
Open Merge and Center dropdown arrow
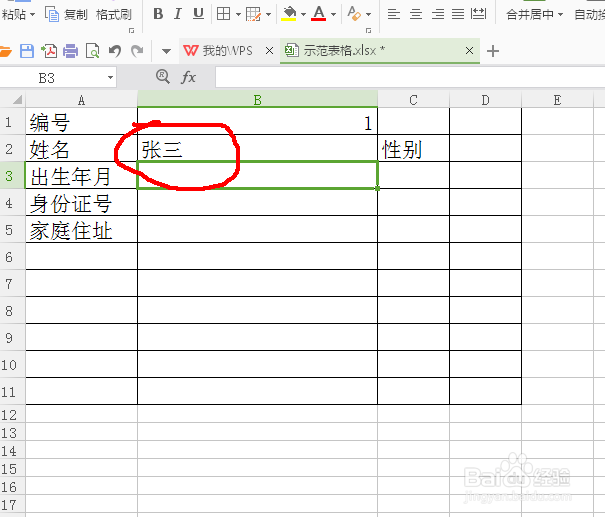(560, 15)
